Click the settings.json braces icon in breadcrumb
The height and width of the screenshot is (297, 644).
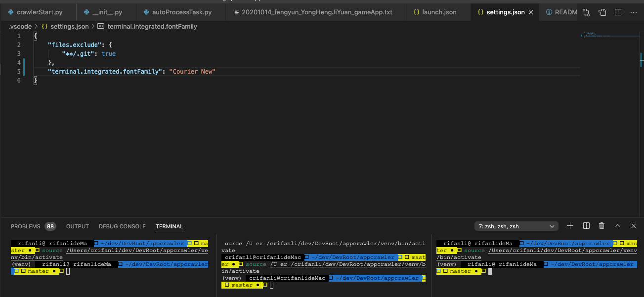45,27
